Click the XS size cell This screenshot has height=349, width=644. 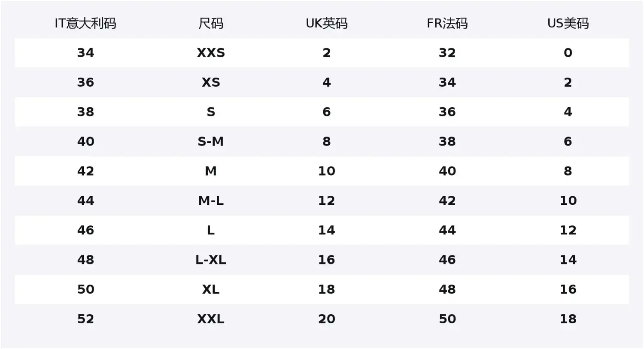211,82
